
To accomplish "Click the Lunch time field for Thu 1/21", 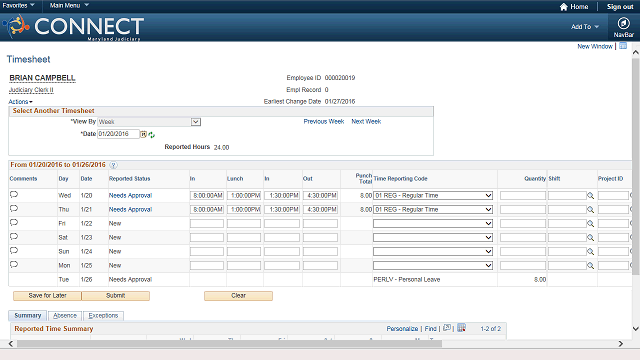I will click(244, 209).
